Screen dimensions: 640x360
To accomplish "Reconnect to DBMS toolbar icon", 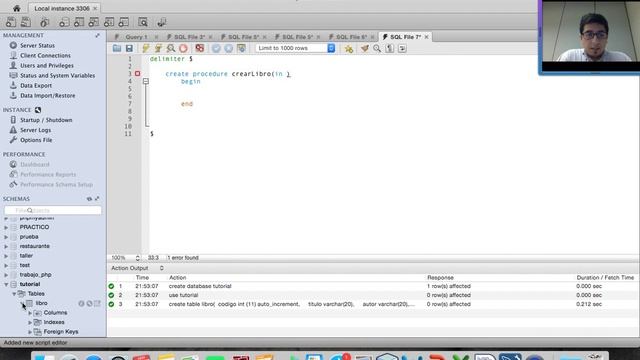I will [x=161, y=22].
